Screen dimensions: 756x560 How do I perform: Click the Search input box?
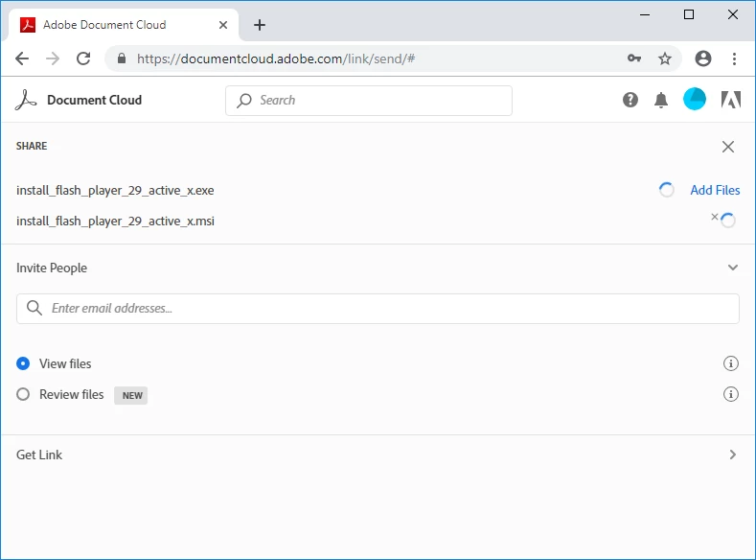(368, 101)
